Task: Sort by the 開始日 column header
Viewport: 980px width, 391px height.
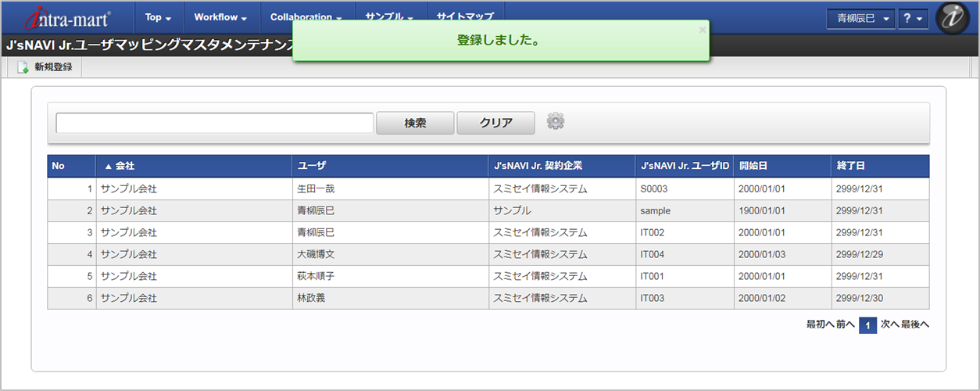Action: tap(782, 166)
